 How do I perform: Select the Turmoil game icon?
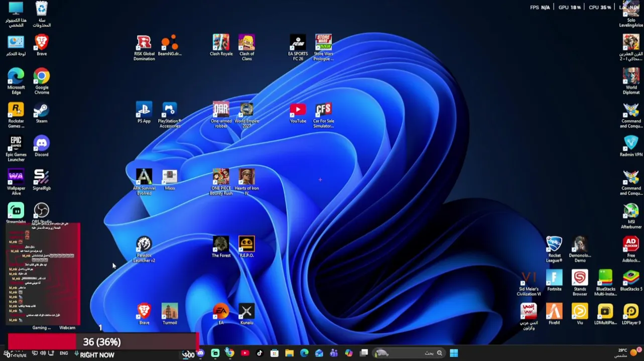170,314
